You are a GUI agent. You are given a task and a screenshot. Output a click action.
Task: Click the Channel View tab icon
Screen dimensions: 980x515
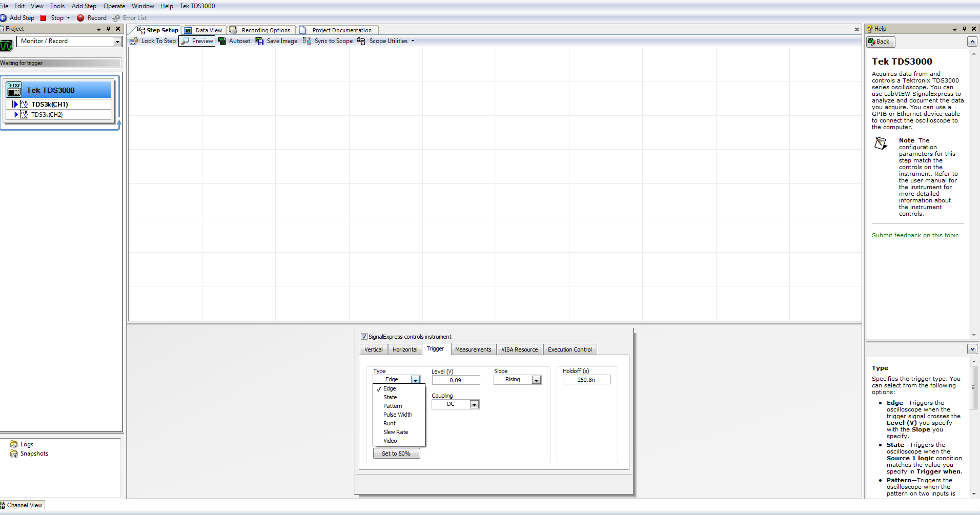(3, 505)
